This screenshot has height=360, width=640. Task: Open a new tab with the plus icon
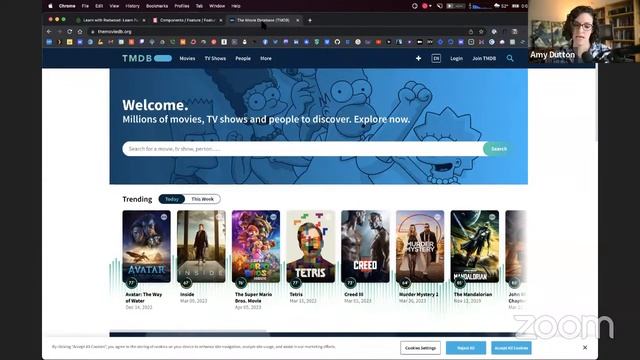310,20
